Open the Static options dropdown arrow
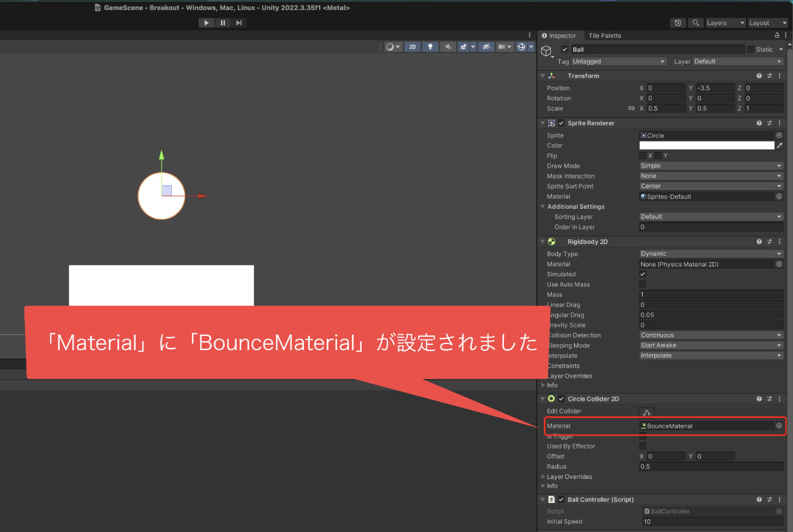 (781, 50)
